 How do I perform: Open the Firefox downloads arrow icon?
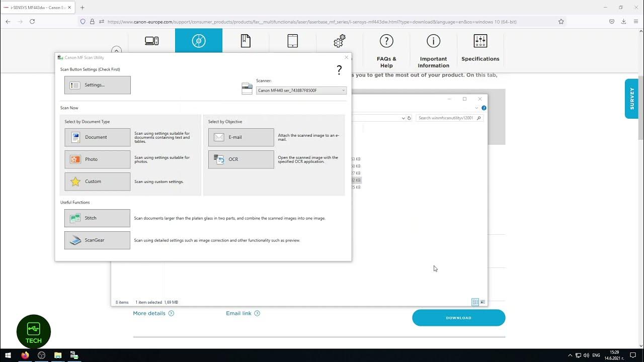tap(623, 22)
